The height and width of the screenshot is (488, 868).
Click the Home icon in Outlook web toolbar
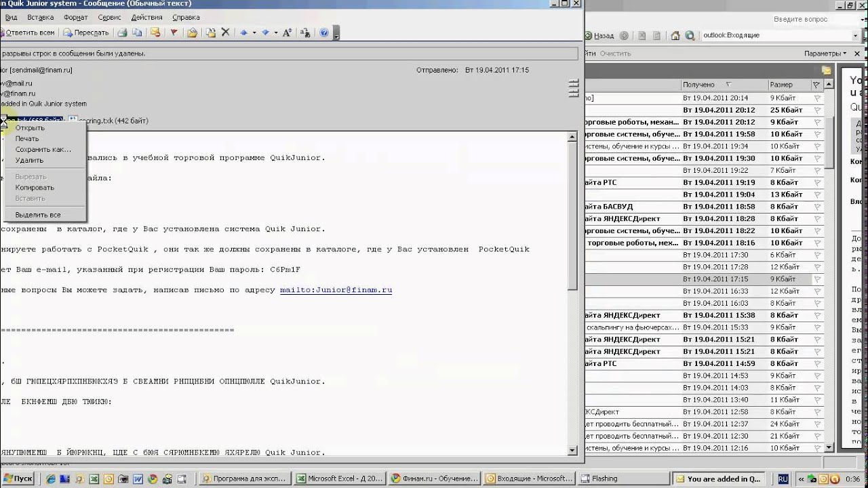coord(675,35)
